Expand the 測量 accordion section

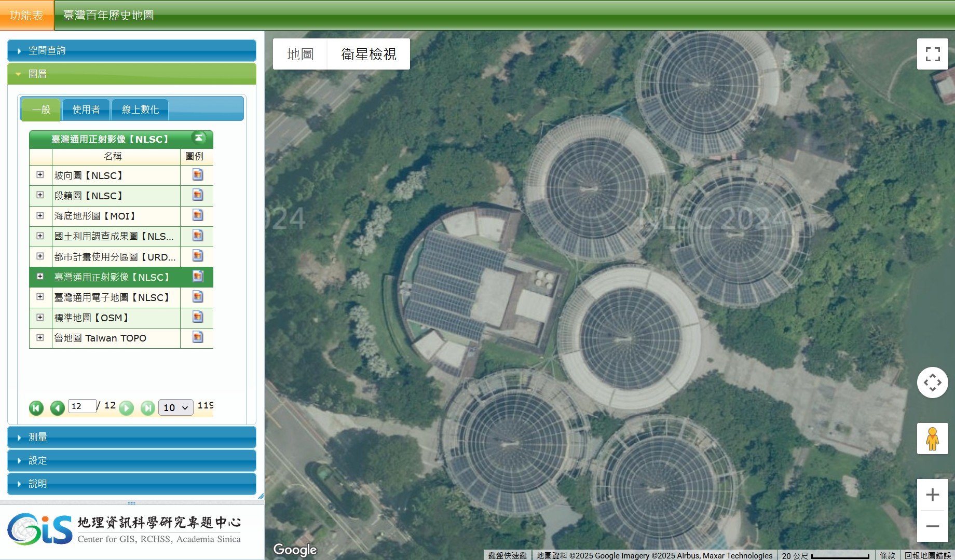click(x=131, y=437)
